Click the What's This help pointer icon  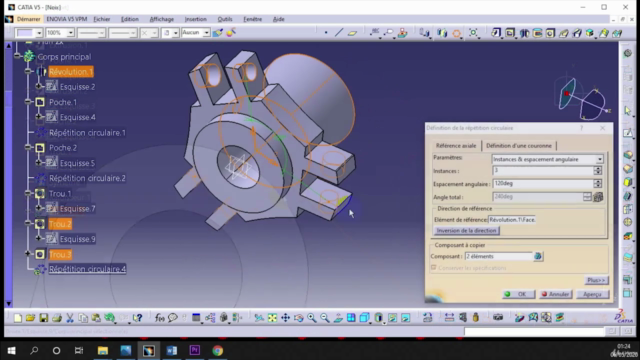(x=138, y=318)
